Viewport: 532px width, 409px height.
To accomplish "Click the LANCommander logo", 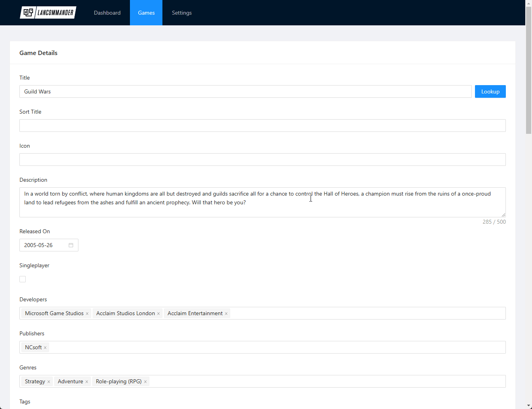I will [48, 13].
